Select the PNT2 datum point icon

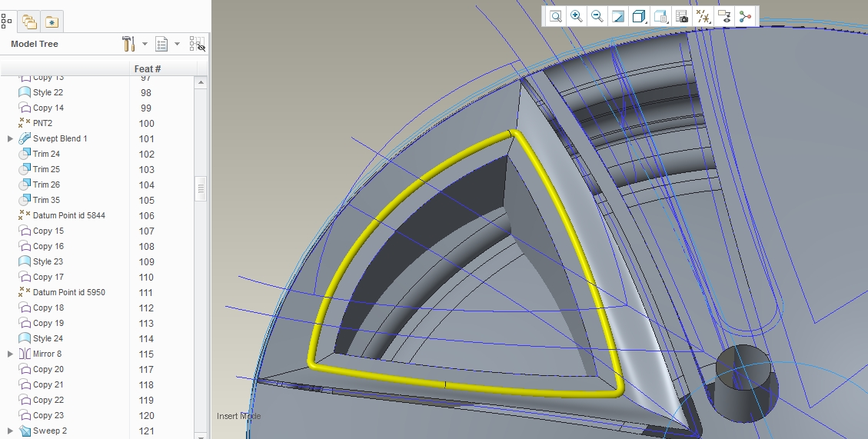coord(25,123)
